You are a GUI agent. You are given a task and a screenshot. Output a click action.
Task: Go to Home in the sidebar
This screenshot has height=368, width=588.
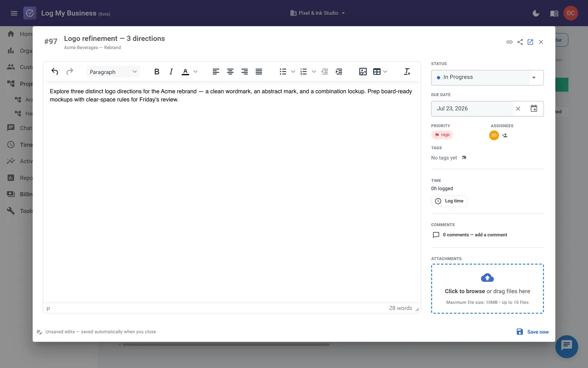pos(20,34)
